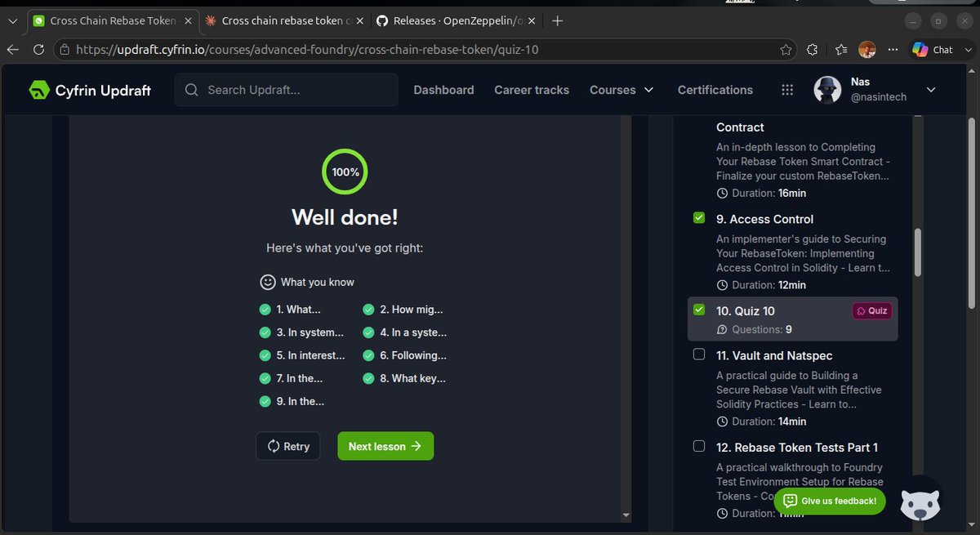Click the 100% progress ring

[345, 172]
